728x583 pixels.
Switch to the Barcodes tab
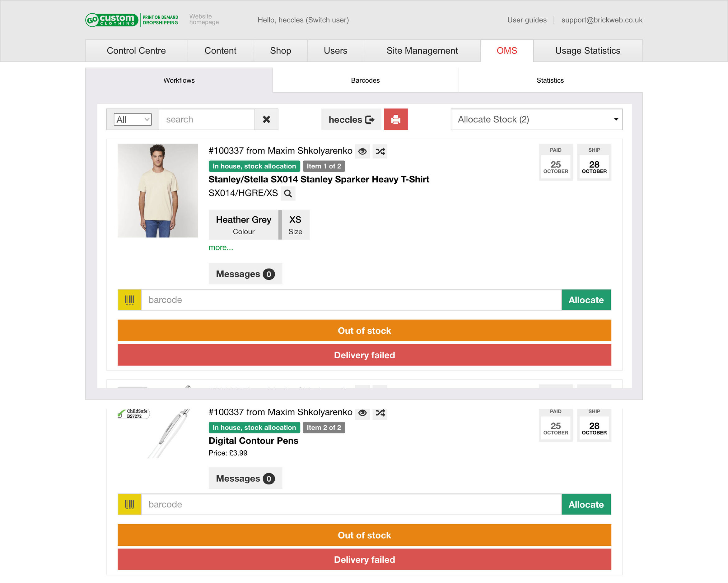(365, 80)
